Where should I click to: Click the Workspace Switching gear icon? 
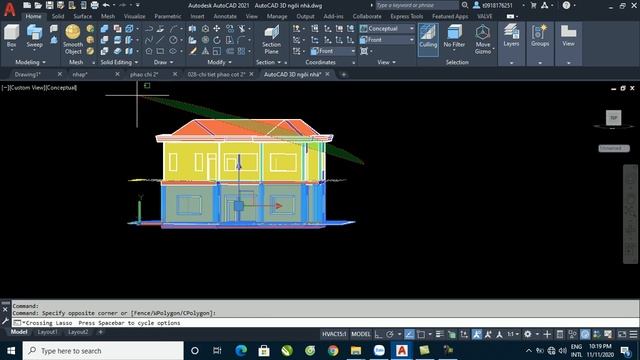(x=528, y=334)
